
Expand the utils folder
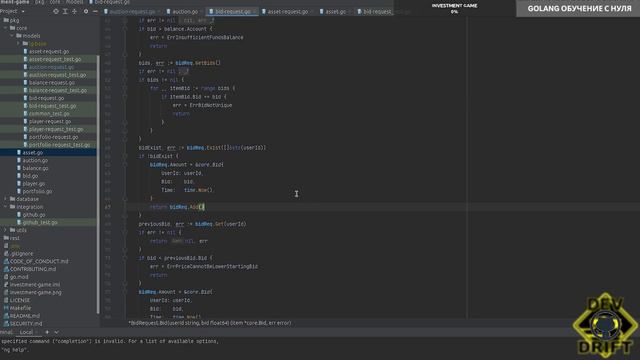coord(6,230)
